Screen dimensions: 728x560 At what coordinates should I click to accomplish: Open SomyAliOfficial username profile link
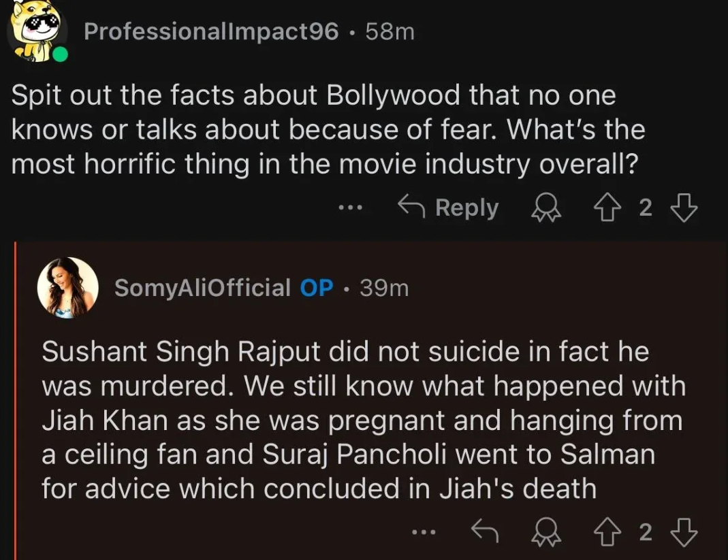coord(202,288)
